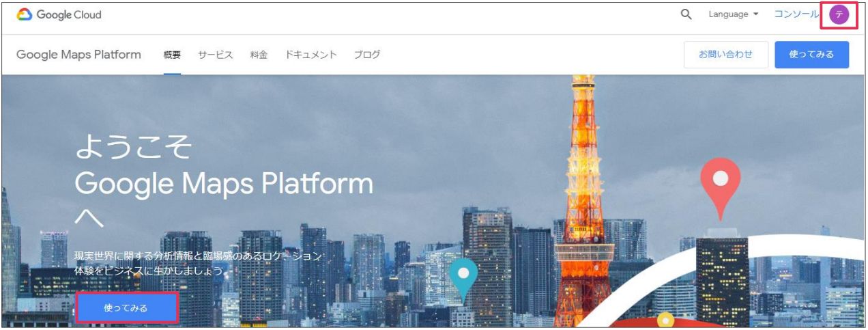Open the search magnifier icon
The image size is (868, 330).
point(686,14)
